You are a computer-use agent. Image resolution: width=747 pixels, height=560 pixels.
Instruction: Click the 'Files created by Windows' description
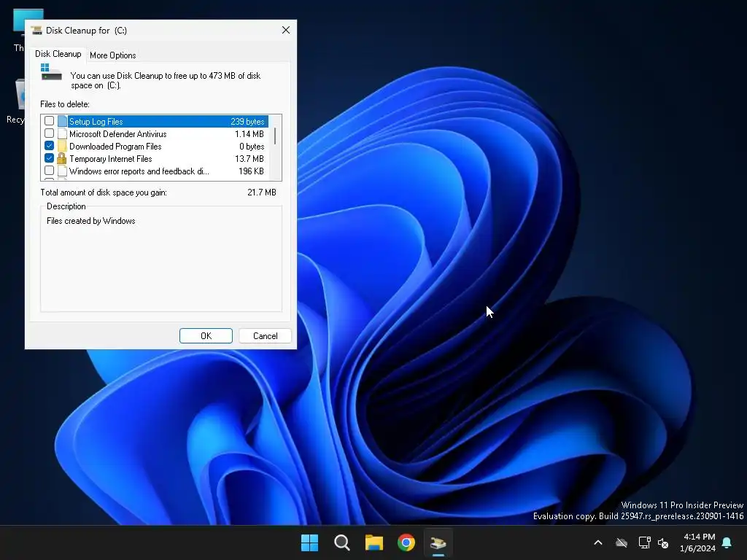pyautogui.click(x=91, y=221)
